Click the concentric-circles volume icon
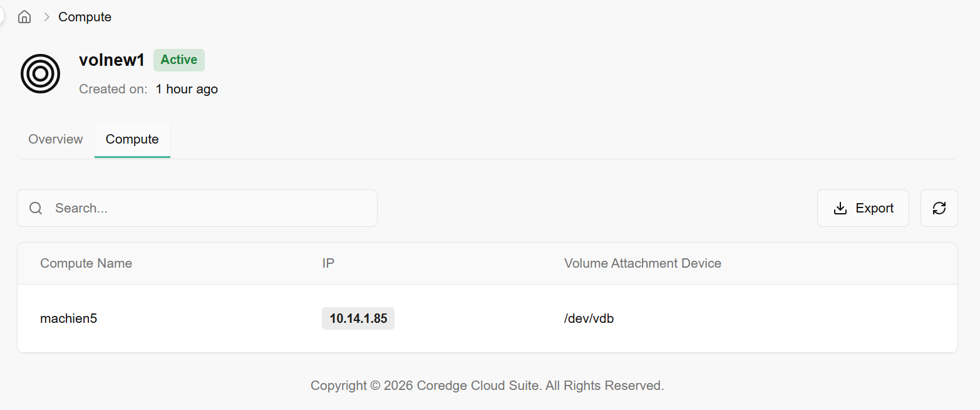This screenshot has width=980, height=410. pos(41,74)
